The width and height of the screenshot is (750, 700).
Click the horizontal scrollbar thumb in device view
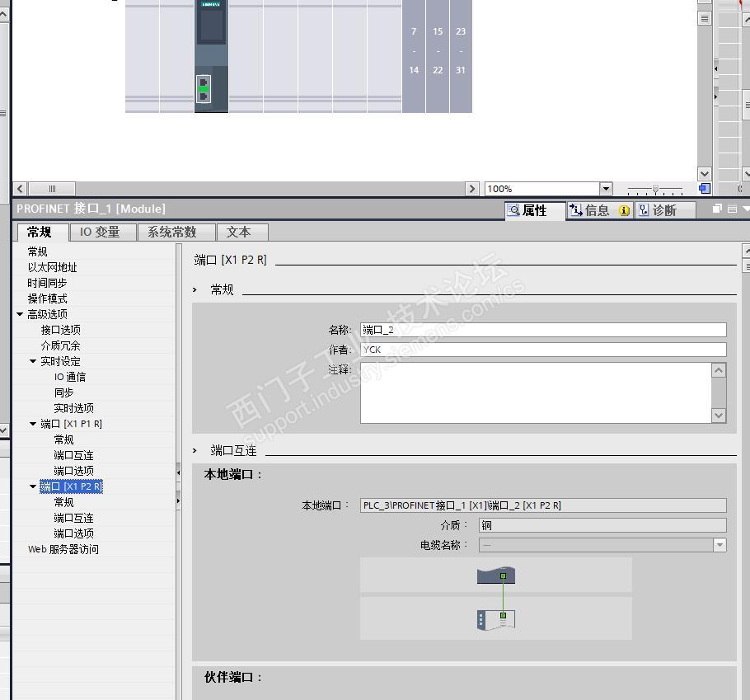(x=52, y=189)
